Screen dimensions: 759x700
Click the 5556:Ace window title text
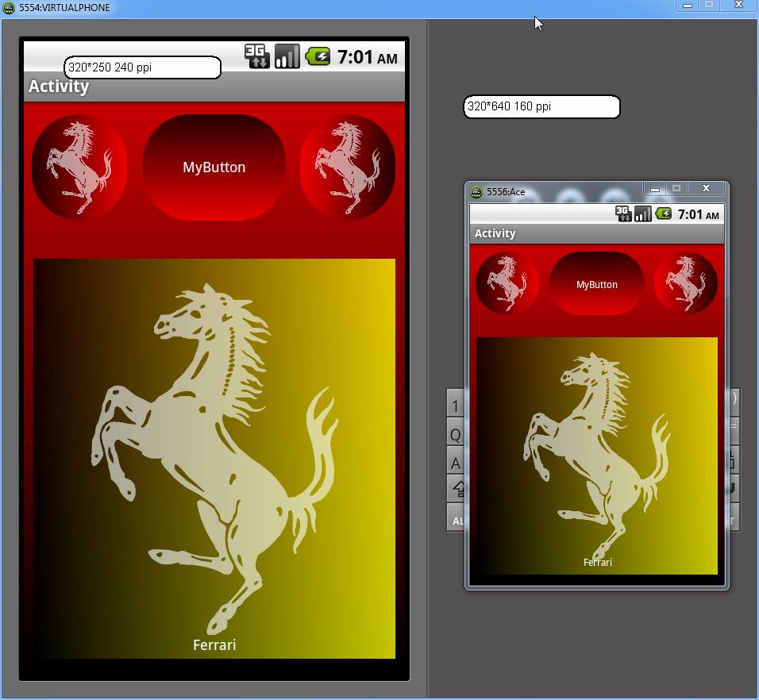pos(506,191)
